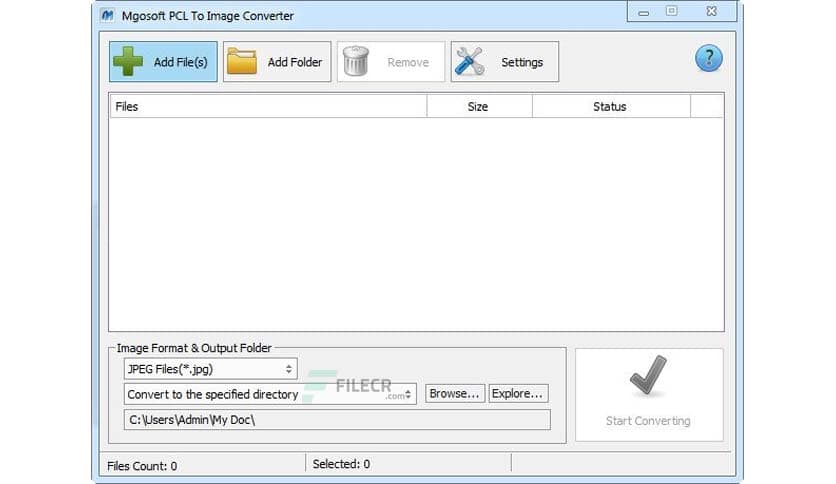Click the Mgosoft app icon in title bar
836x484 pixels.
pyautogui.click(x=107, y=15)
